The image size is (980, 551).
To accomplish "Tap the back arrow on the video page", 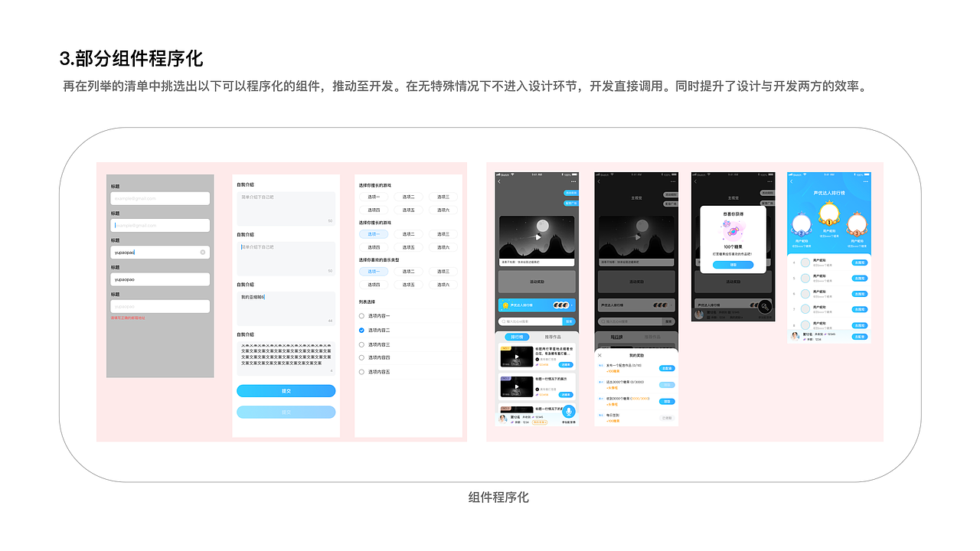I will coord(499,181).
